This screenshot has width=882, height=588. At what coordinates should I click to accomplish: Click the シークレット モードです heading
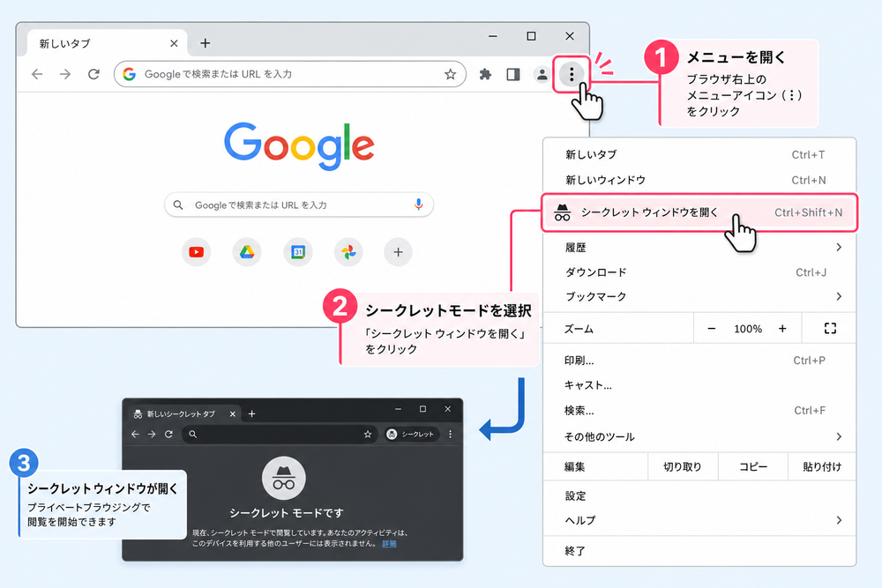tap(287, 513)
